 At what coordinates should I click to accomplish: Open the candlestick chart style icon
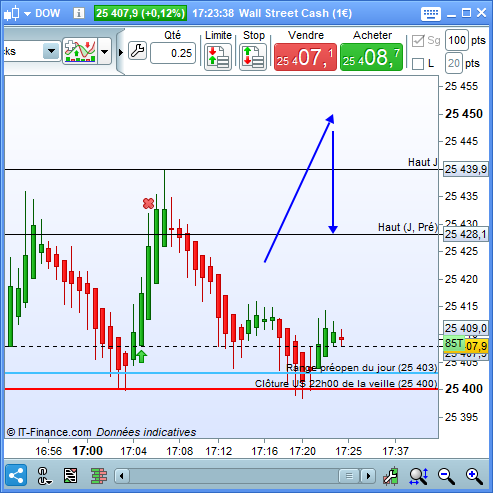point(12,13)
